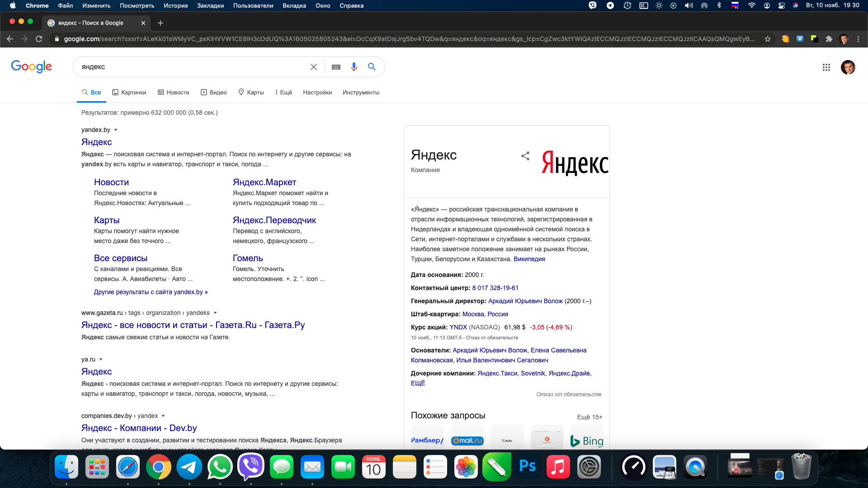The height and width of the screenshot is (488, 868).
Task: Reload the page in Chrome
Action: pos(39,39)
